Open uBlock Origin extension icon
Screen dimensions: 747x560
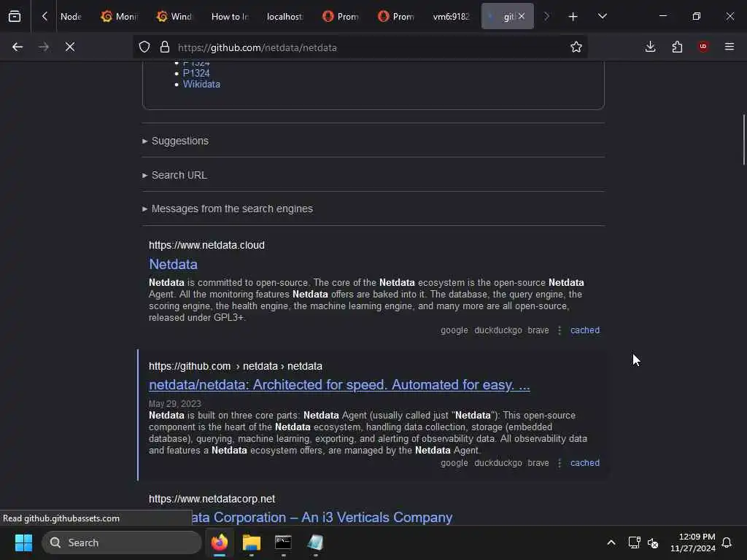pos(703,47)
